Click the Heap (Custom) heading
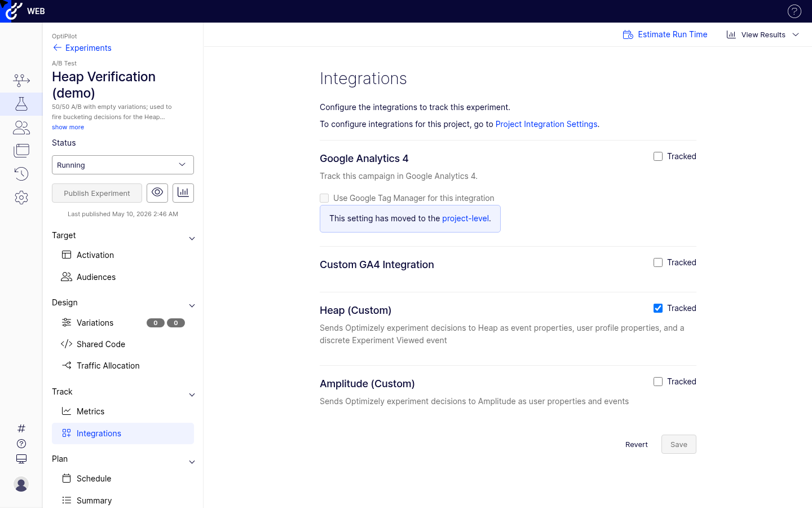This screenshot has height=508, width=812. tap(355, 310)
